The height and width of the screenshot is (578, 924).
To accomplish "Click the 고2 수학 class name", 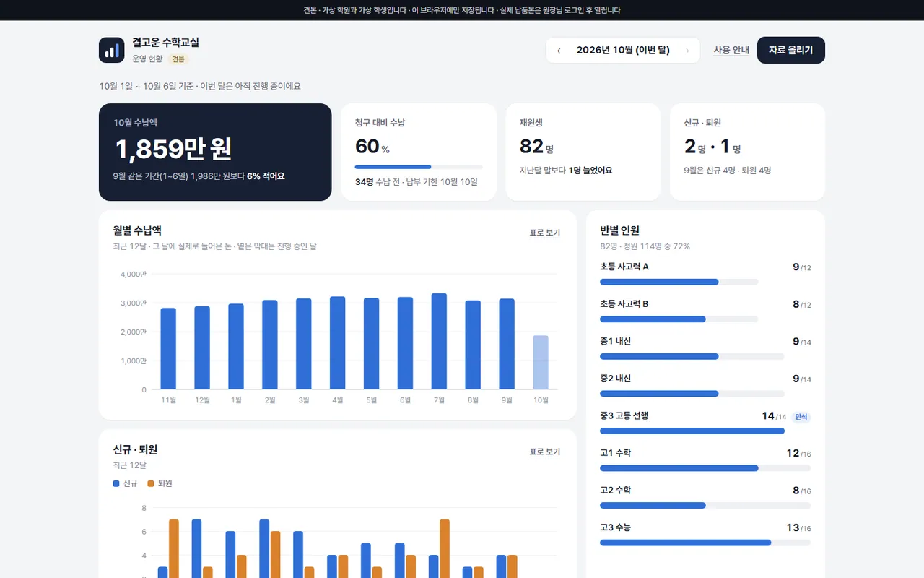I will coord(616,490).
